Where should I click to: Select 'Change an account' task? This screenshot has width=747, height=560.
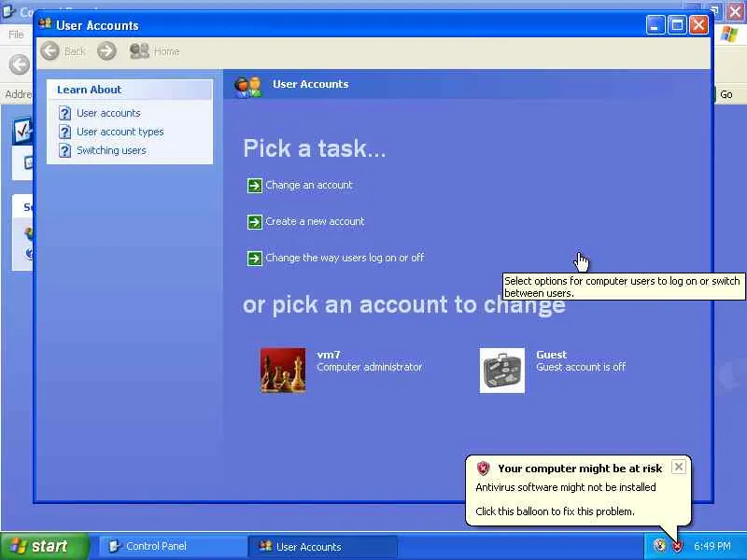click(x=309, y=185)
